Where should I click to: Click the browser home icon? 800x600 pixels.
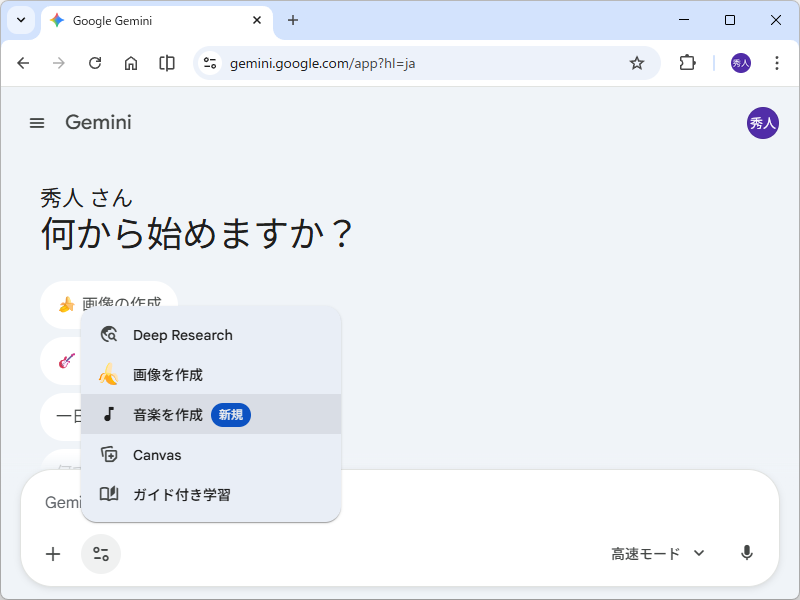tap(131, 62)
